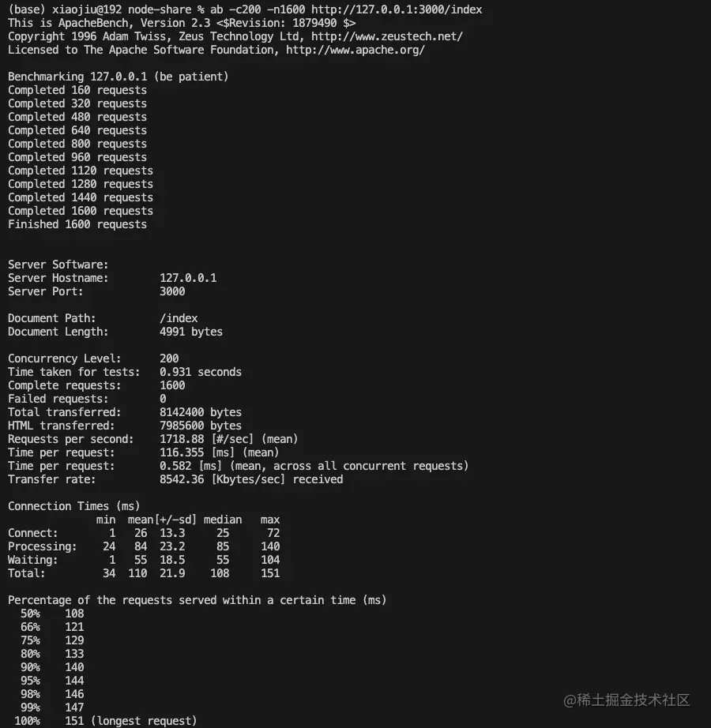Click the "Finished 1600 requests" line
Image resolution: width=711 pixels, height=728 pixels.
point(77,224)
